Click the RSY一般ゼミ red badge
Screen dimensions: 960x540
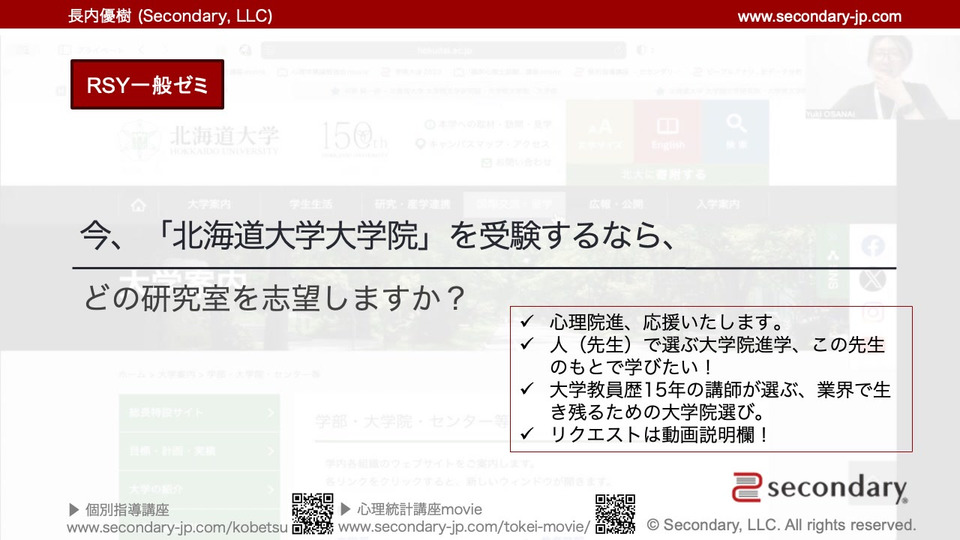pos(147,84)
